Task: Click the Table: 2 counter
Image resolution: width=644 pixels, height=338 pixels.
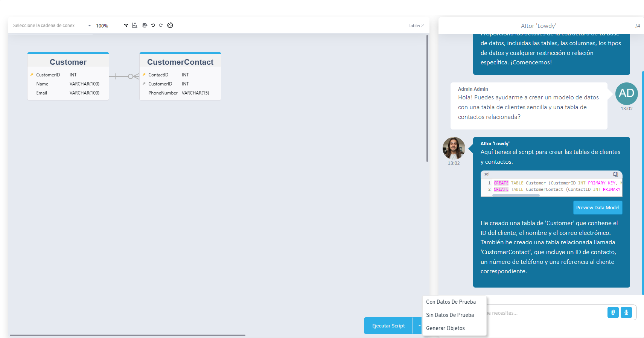Action: pos(416,26)
